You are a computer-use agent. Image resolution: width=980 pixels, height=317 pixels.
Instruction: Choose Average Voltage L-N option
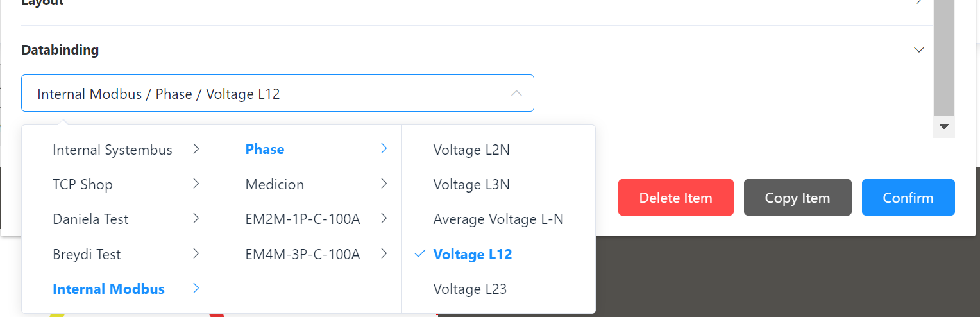(498, 219)
